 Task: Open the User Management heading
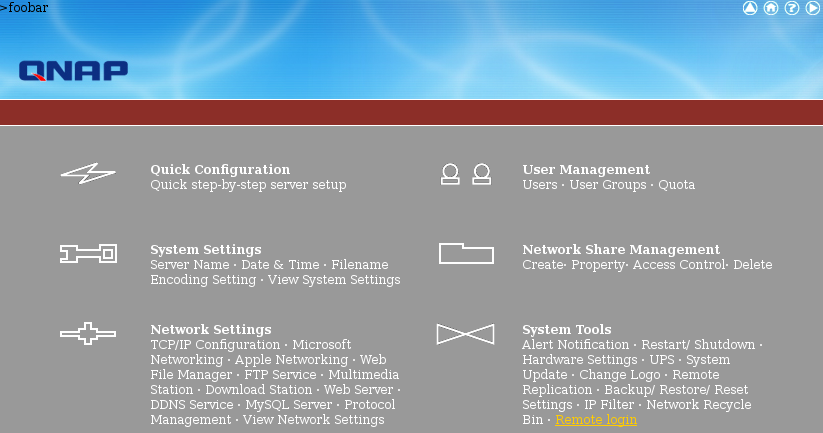[x=586, y=170]
